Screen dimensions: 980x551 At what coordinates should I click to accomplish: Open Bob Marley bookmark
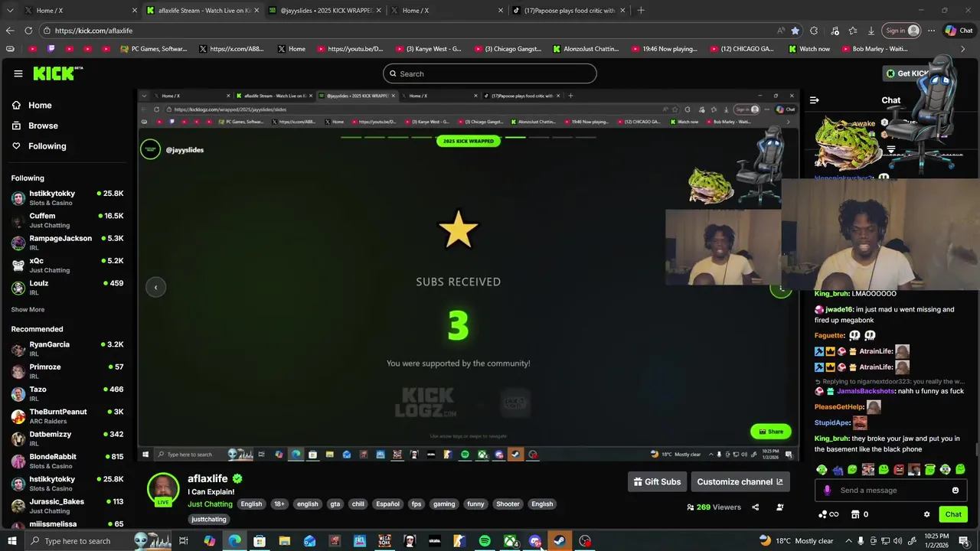click(874, 49)
